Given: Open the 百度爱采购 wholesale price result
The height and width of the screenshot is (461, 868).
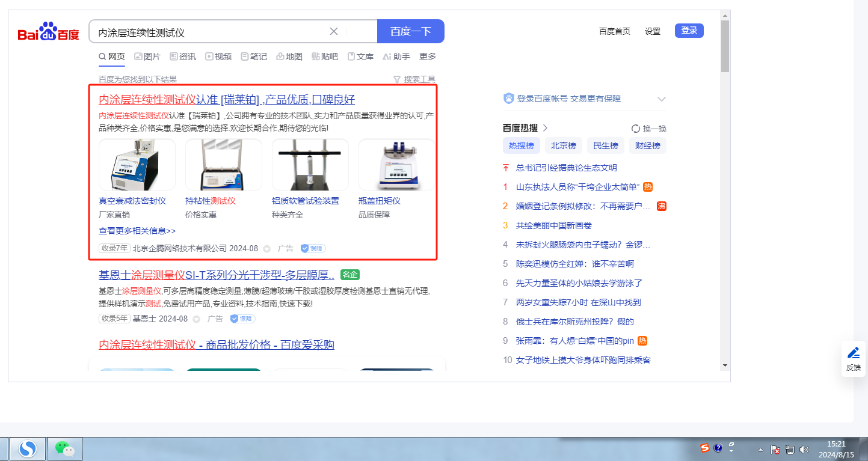Looking at the screenshot, I should tap(217, 344).
